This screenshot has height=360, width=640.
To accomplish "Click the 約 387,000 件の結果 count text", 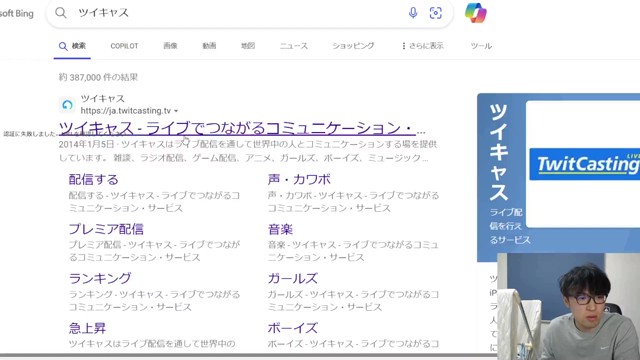I will click(x=98, y=77).
